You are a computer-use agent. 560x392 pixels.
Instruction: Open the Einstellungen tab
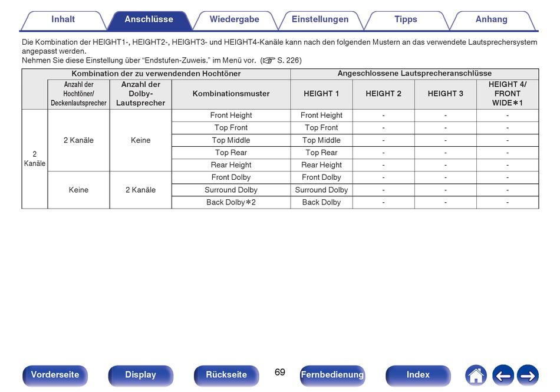(320, 19)
